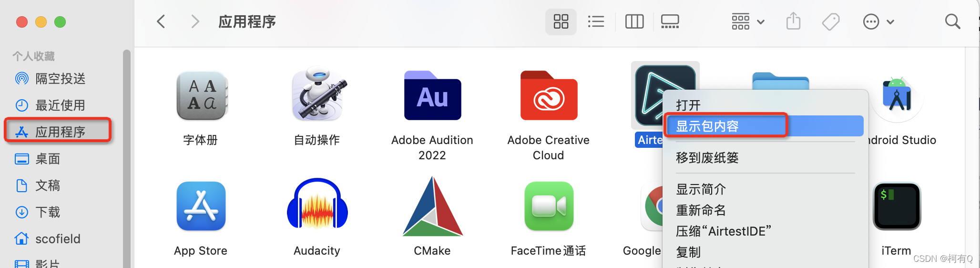980x268 pixels.
Task: Click the Adobe Audition 2022 label
Action: (x=432, y=147)
